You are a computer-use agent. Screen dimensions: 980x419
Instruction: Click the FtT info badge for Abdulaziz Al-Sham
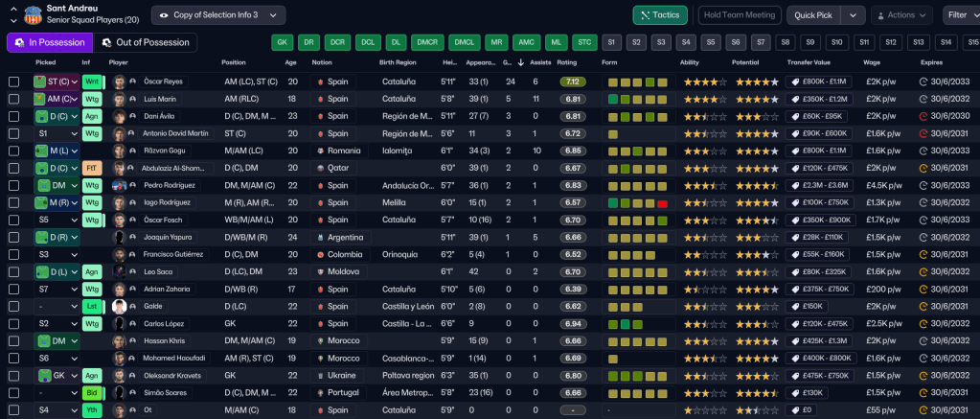pos(93,168)
